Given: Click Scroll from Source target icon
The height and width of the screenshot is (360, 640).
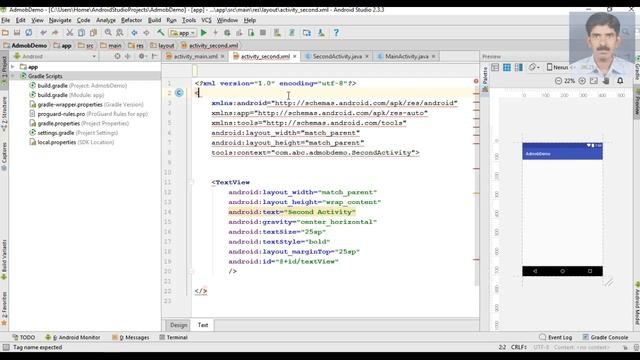Looking at the screenshot, I should point(118,56).
